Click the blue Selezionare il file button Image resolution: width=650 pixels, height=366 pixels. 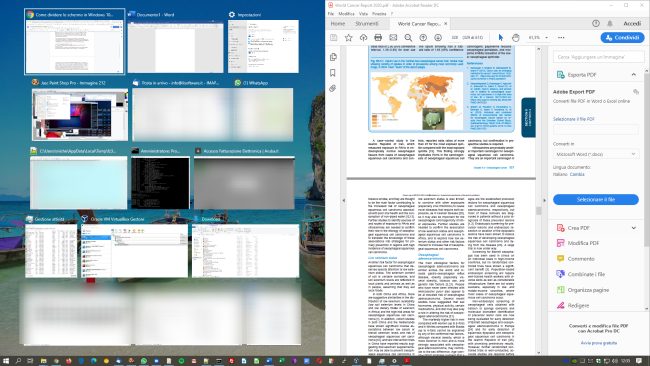click(596, 199)
